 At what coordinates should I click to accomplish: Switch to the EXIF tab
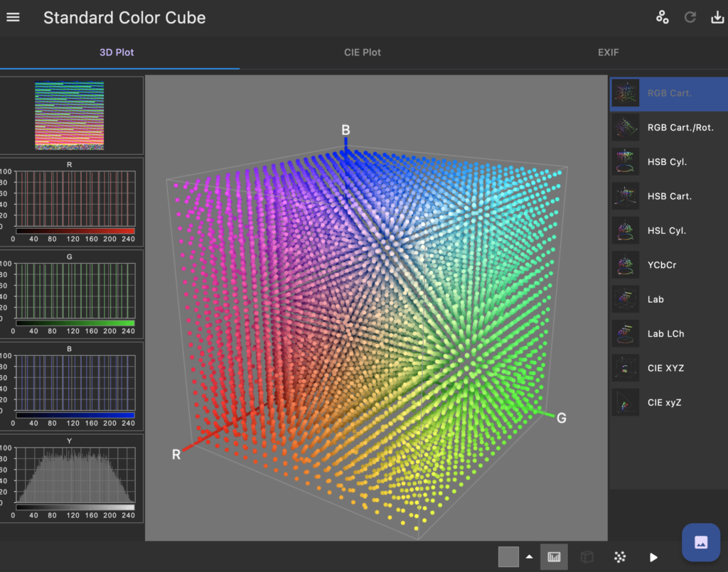pos(609,53)
